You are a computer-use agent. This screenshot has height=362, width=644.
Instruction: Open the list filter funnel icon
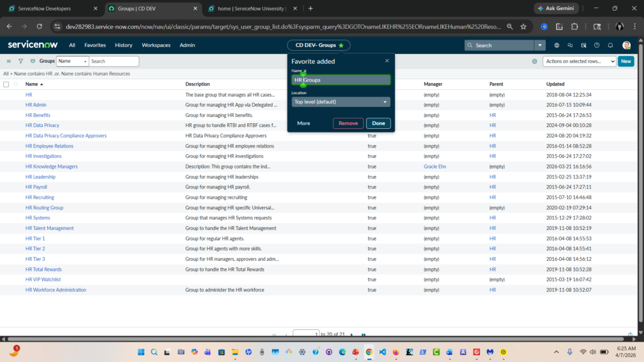coord(21,62)
